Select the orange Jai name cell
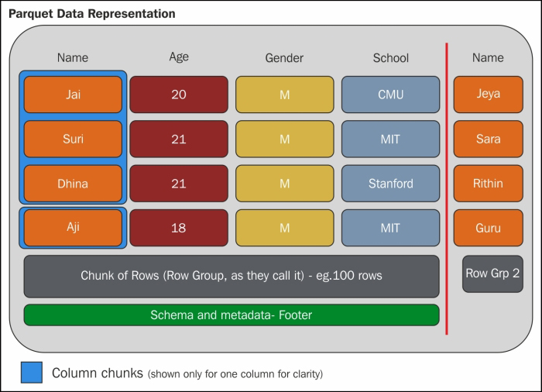542x392 pixels. (x=73, y=95)
